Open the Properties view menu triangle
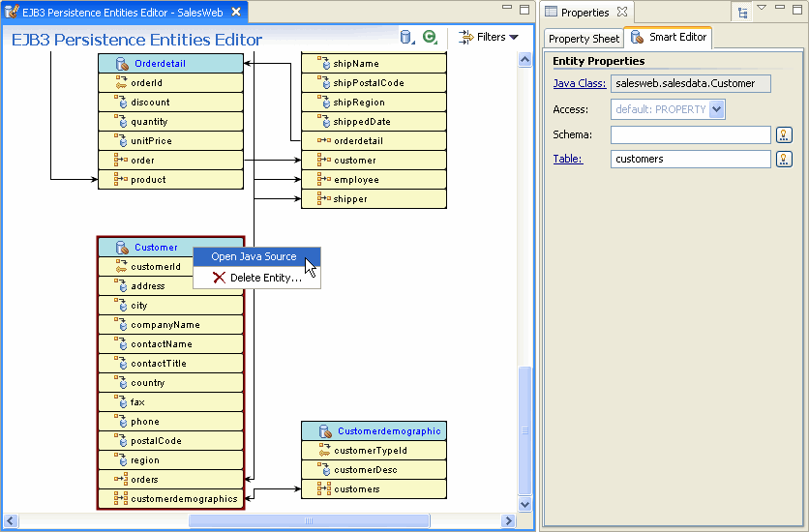This screenshot has height=532, width=809. [x=762, y=8]
